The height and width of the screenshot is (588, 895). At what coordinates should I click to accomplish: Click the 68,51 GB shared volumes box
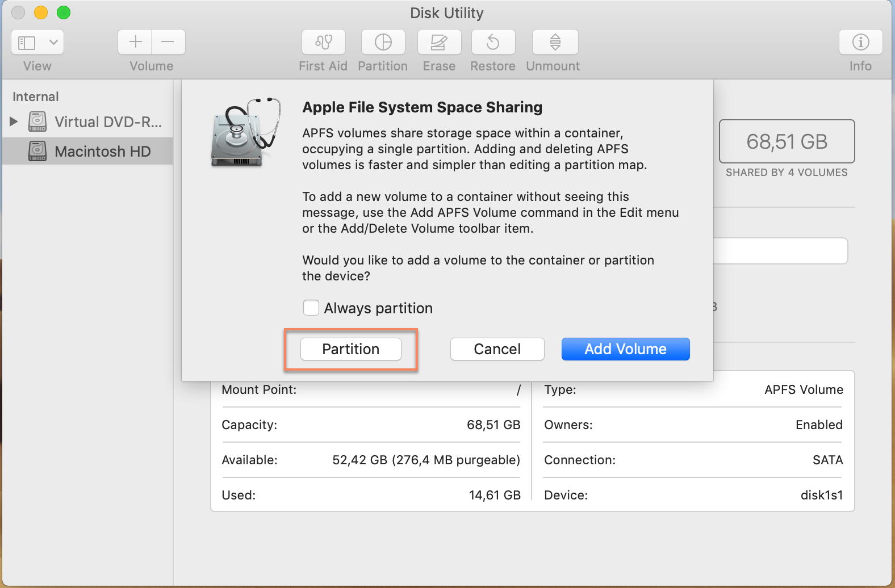coord(787,141)
